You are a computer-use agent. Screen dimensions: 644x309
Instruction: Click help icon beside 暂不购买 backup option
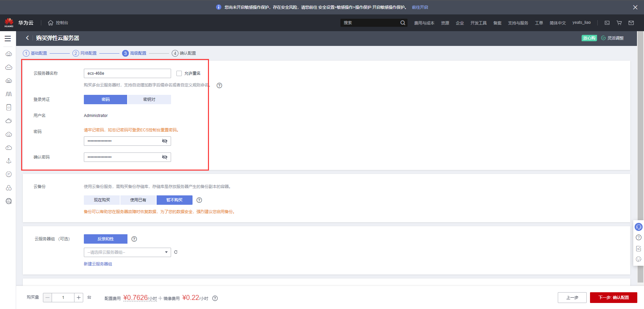click(x=199, y=200)
